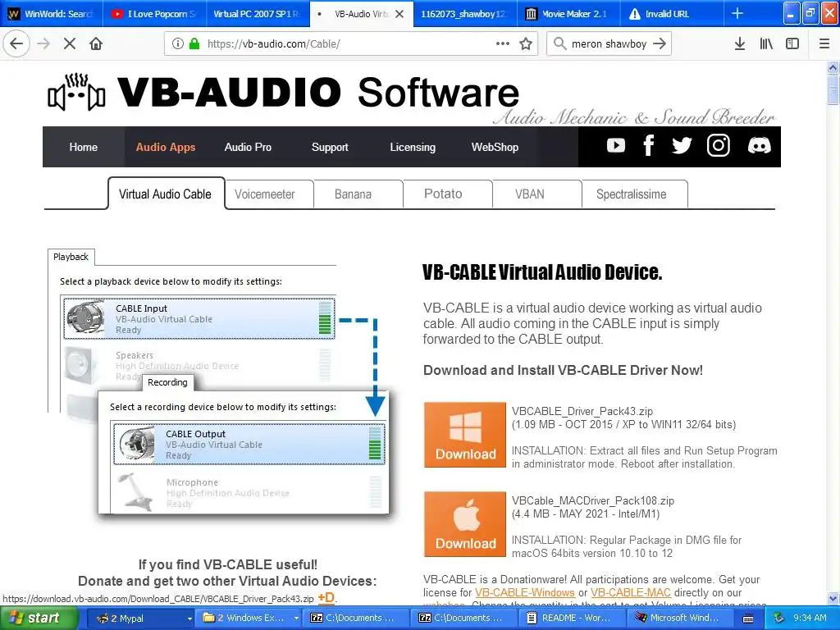The width and height of the screenshot is (840, 630).
Task: Open the browser home page
Action: point(96,44)
